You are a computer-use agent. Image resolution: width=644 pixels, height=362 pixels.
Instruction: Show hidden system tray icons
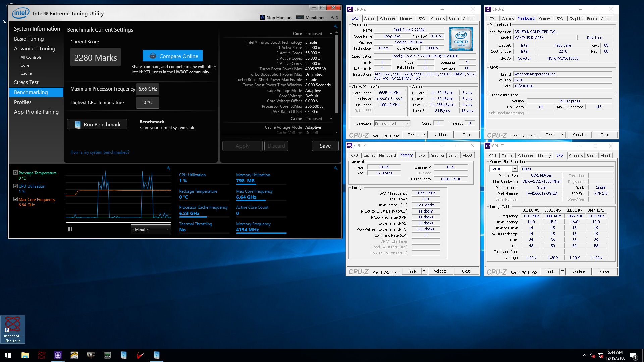[584, 355]
